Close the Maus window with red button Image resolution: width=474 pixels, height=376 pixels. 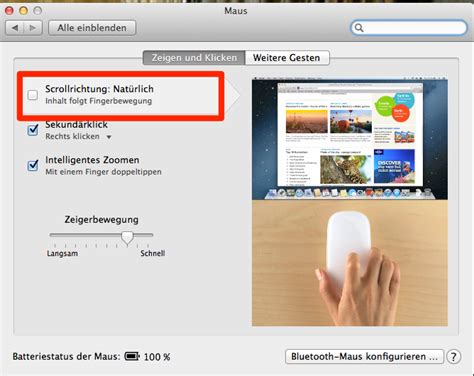9,11
